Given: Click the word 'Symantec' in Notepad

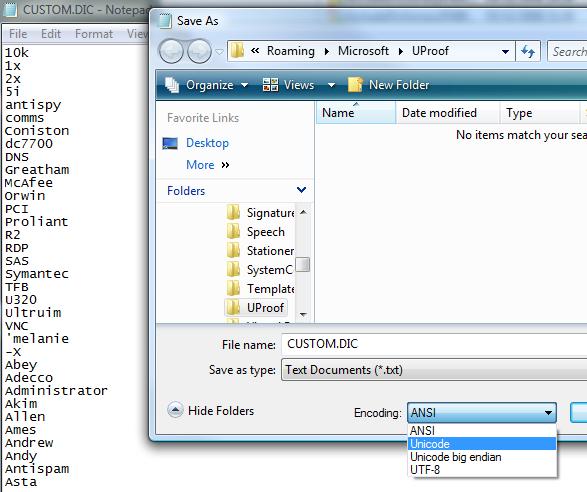Looking at the screenshot, I should tap(37, 274).
